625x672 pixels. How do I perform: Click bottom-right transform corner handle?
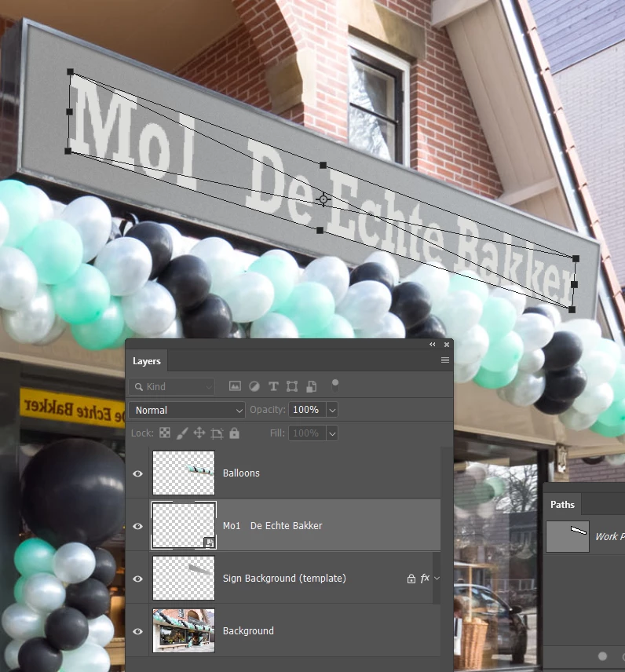pos(572,309)
